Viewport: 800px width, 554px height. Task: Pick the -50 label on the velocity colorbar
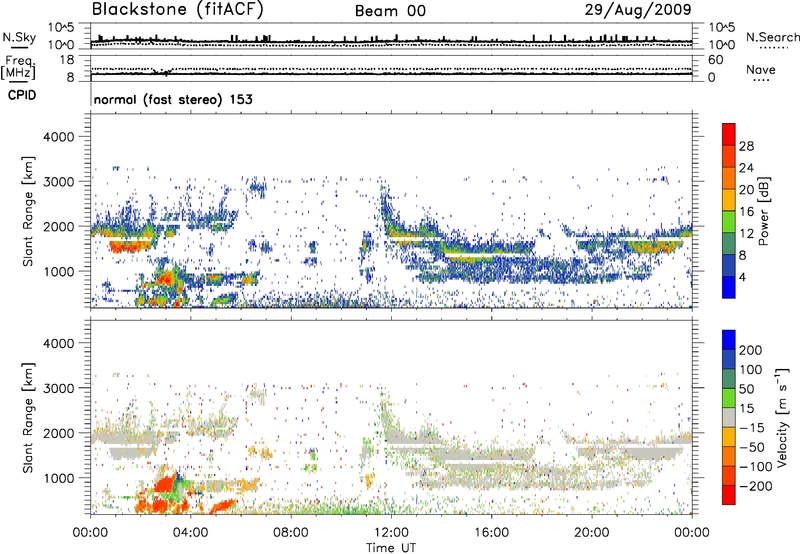pos(750,447)
